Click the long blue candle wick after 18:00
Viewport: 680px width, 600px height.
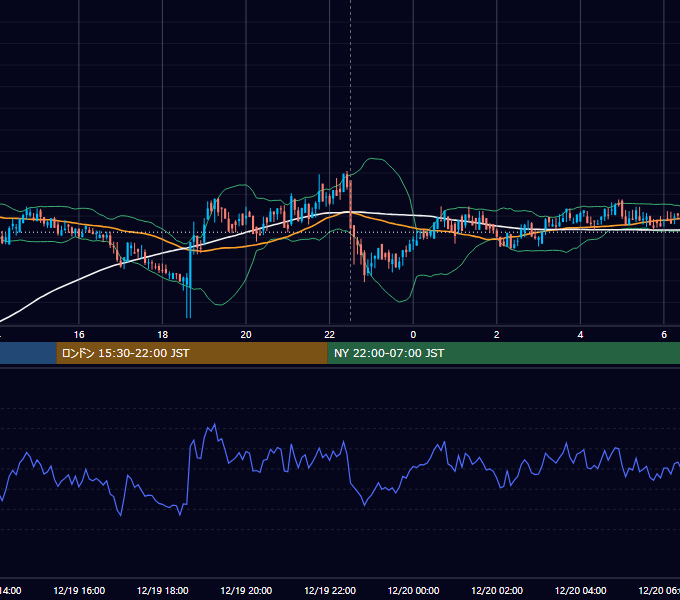click(189, 282)
